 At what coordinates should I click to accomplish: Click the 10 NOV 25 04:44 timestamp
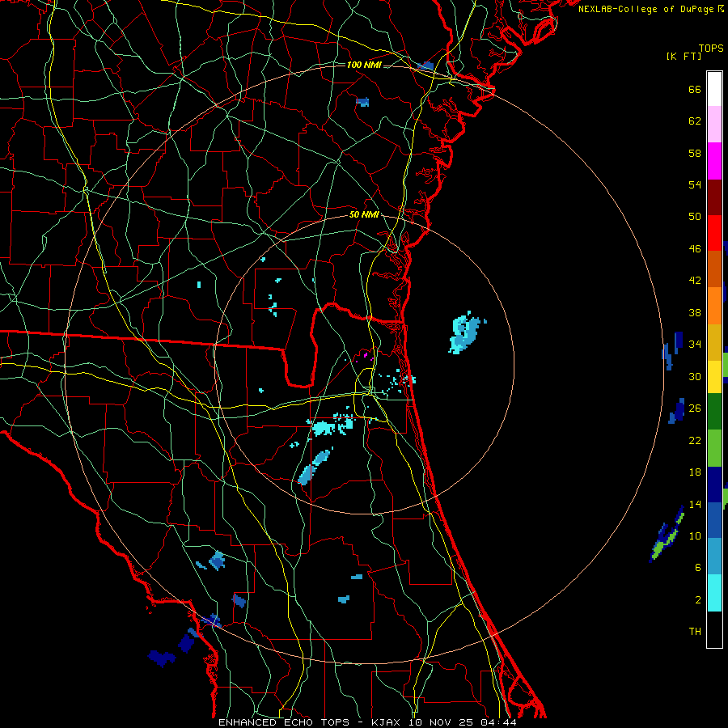[x=463, y=722]
